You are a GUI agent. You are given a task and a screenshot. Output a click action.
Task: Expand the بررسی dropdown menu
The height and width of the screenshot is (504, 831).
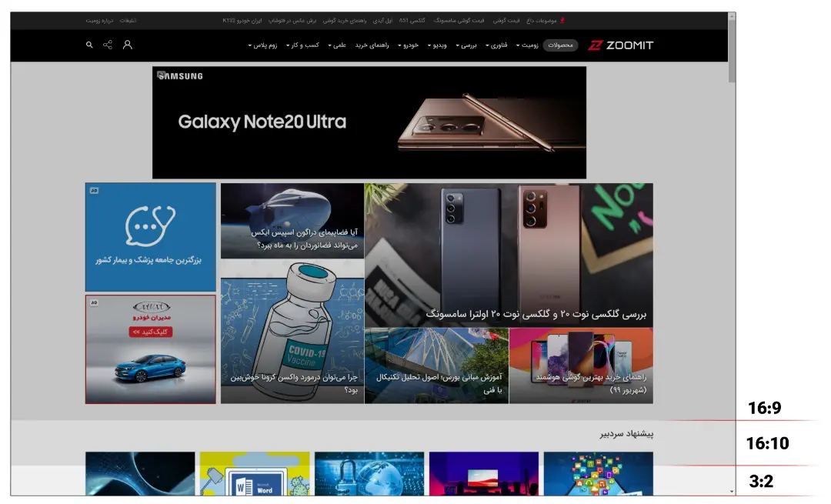(466, 45)
